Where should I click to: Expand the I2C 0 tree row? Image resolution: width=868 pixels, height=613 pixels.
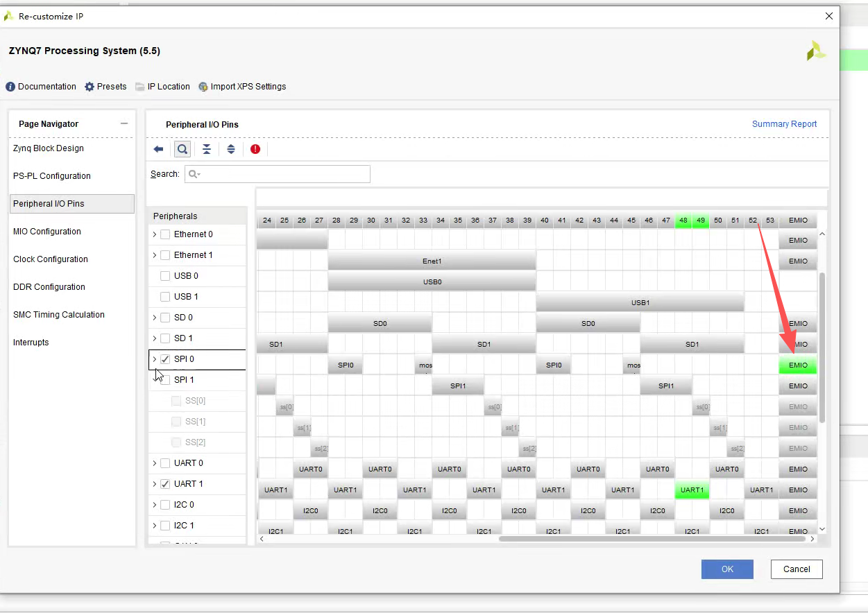154,505
